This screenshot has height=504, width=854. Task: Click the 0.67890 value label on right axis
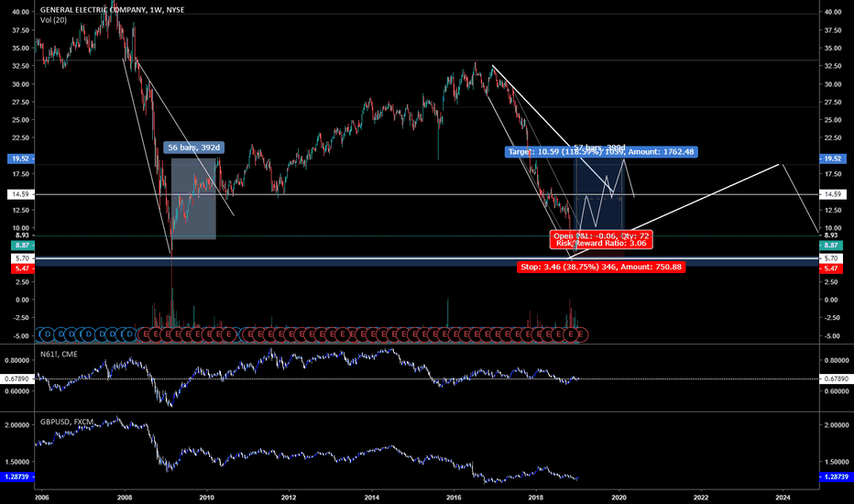coord(835,378)
